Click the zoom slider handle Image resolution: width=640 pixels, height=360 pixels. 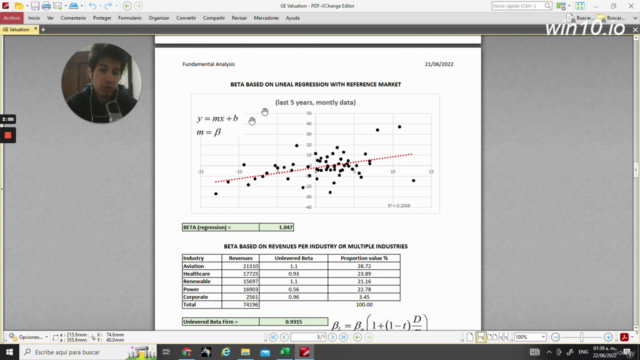tap(582, 337)
